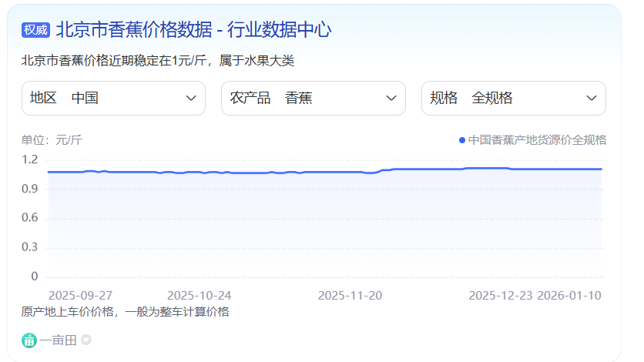Click the chevron in 地区 selector
This screenshot has height=362, width=644.
[x=191, y=98]
